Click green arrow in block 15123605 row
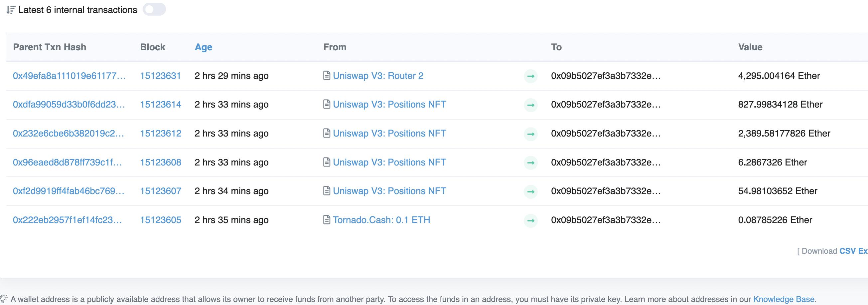The image size is (868, 305). coord(530,220)
